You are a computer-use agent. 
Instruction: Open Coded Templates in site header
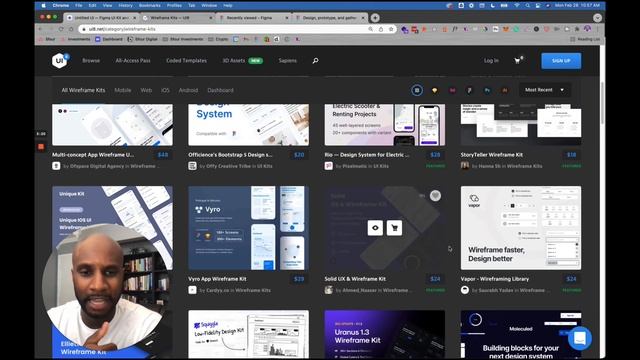point(187,60)
